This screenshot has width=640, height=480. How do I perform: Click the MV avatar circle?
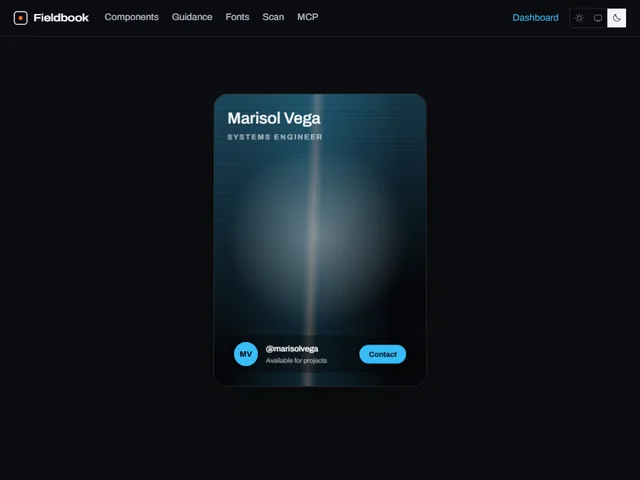point(246,354)
